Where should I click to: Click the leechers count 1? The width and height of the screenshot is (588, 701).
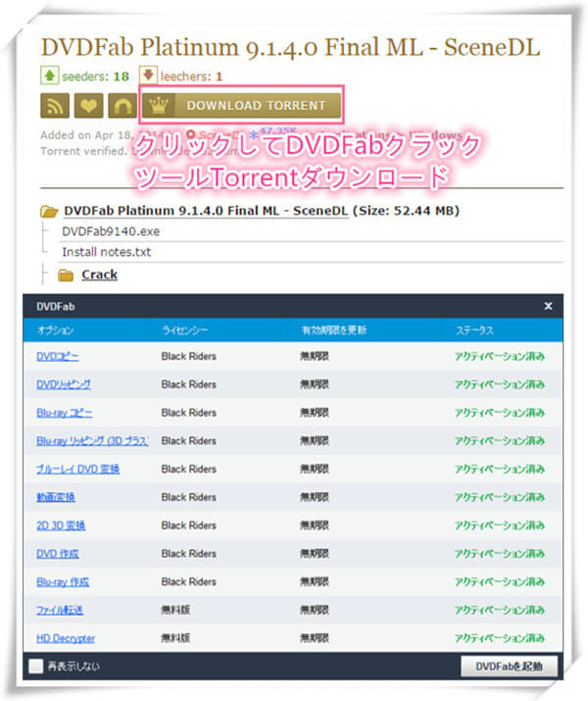[219, 76]
